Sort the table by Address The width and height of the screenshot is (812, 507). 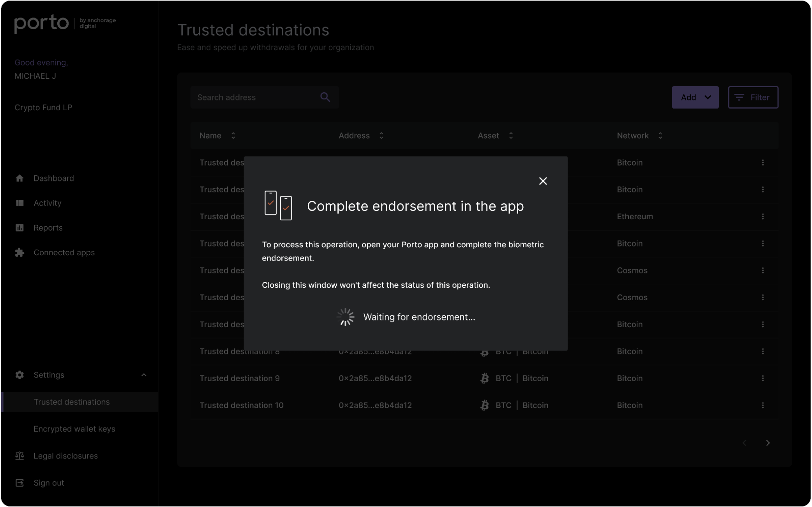[x=381, y=136]
